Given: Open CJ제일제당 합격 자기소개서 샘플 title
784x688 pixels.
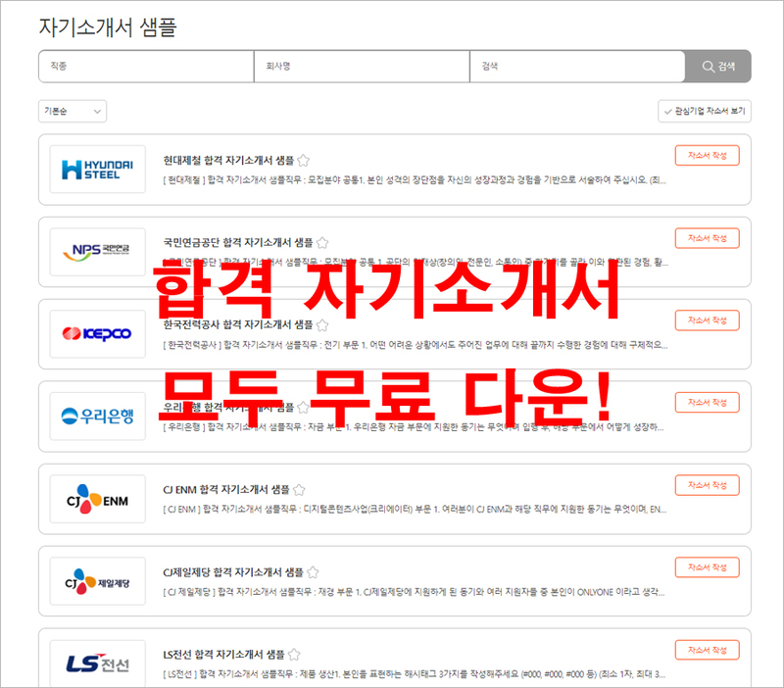Looking at the screenshot, I should point(233,572).
